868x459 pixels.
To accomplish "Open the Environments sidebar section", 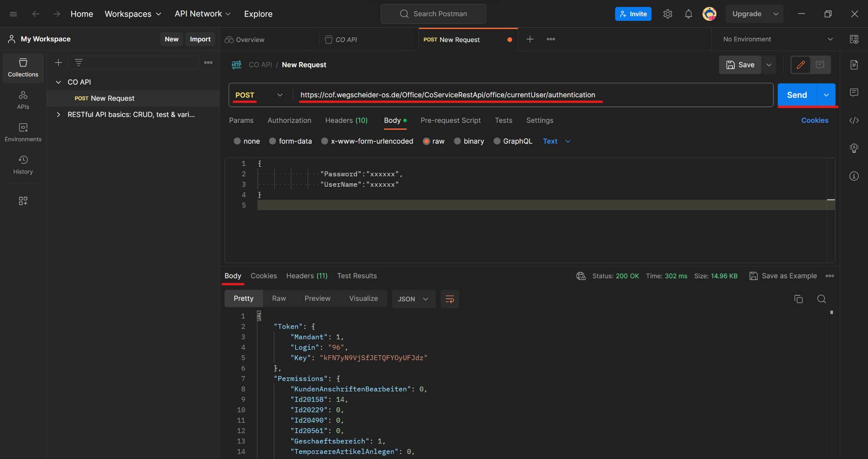I will pyautogui.click(x=23, y=132).
